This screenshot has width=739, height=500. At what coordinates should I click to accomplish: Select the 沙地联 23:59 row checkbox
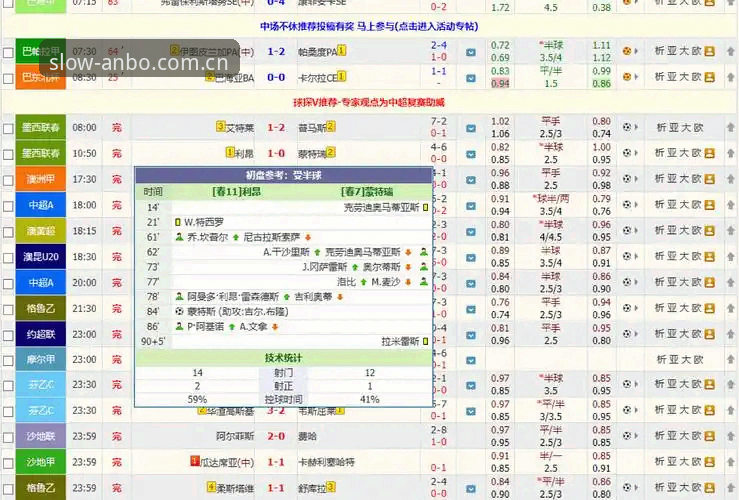click(8, 437)
